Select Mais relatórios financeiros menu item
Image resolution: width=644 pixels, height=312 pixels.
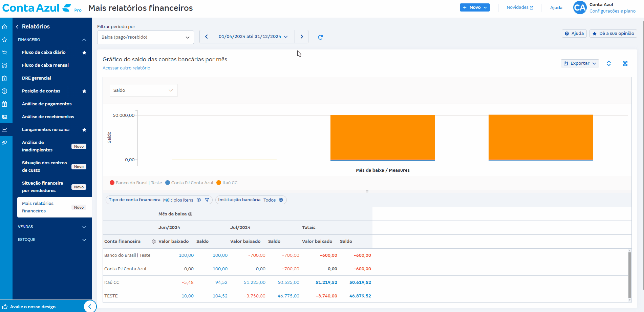pyautogui.click(x=55, y=207)
